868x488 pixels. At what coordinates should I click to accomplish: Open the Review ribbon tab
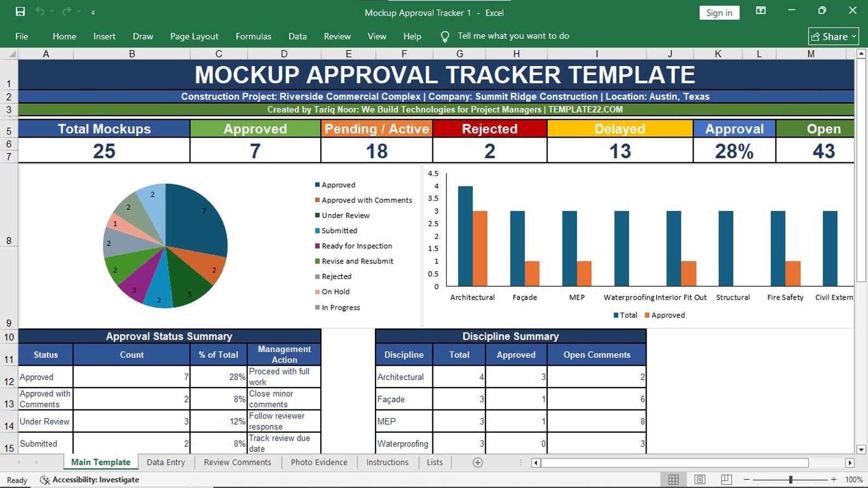click(x=337, y=36)
